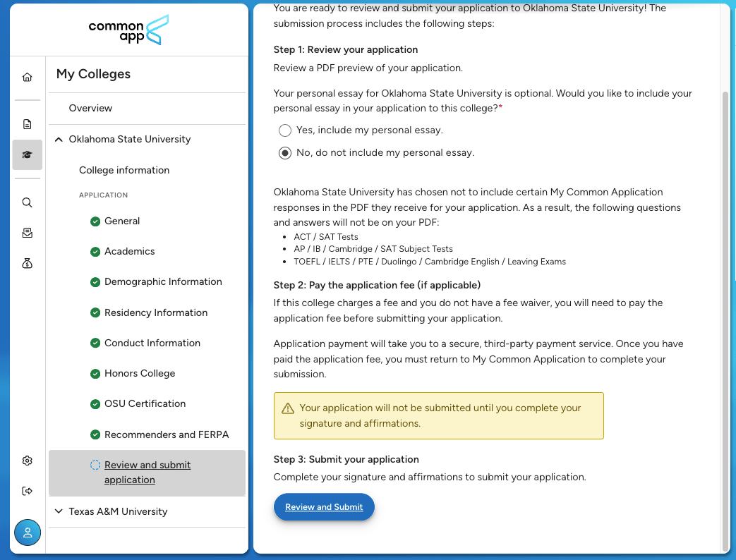Image resolution: width=736 pixels, height=560 pixels.
Task: Select 'No, do not include my personal essay'
Action: pos(285,153)
